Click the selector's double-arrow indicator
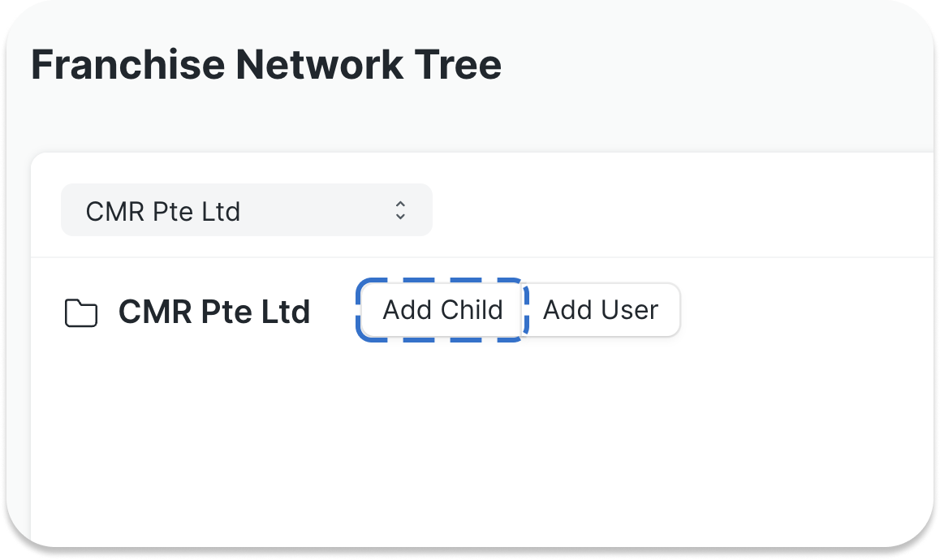 [x=400, y=210]
